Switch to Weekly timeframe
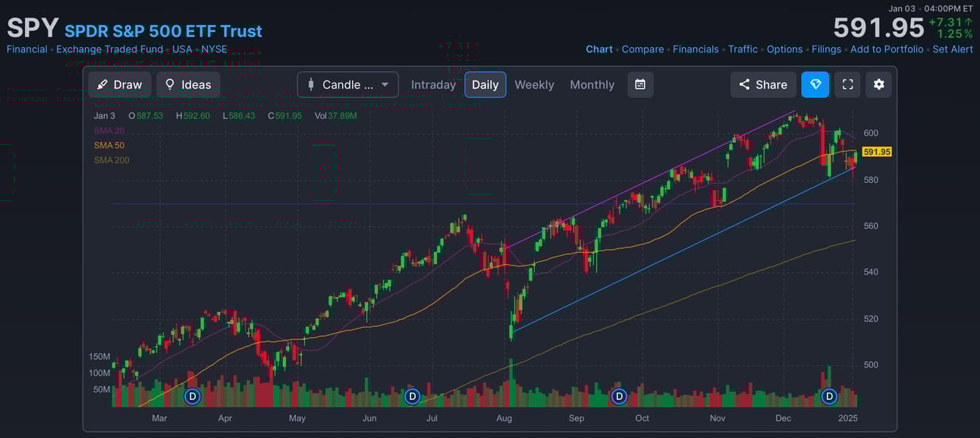Image resolution: width=980 pixels, height=438 pixels. pyautogui.click(x=534, y=84)
